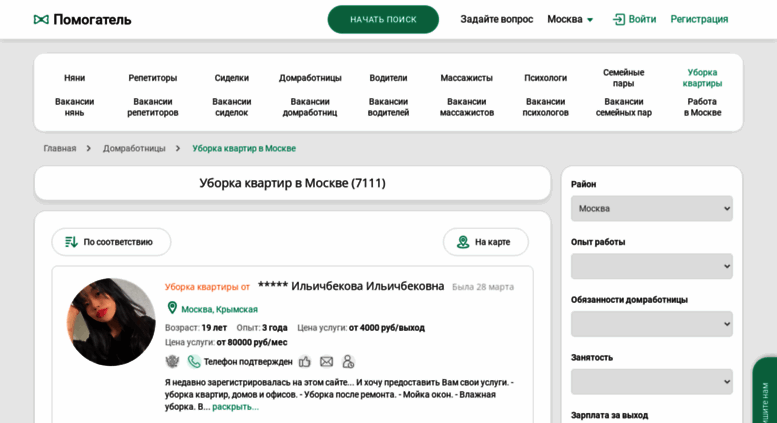The width and height of the screenshot is (777, 423).
Task: Go to Вакансии водителей
Action: pyautogui.click(x=388, y=107)
